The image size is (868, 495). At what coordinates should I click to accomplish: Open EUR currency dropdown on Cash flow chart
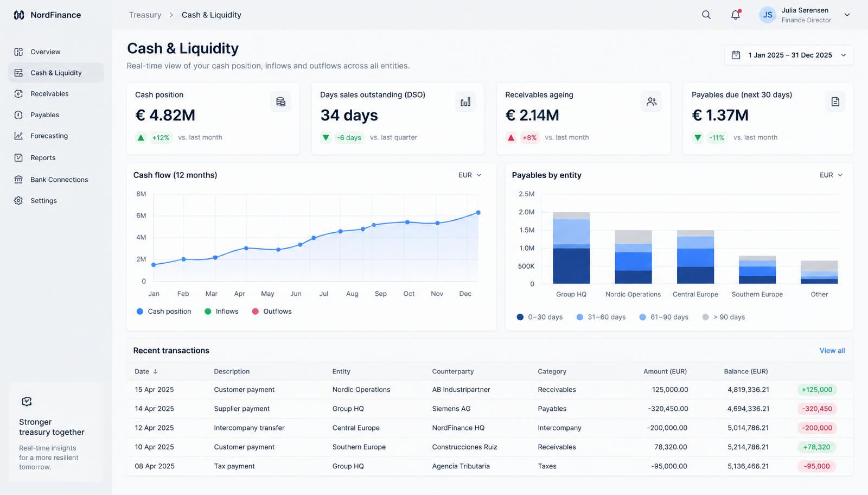pos(470,175)
